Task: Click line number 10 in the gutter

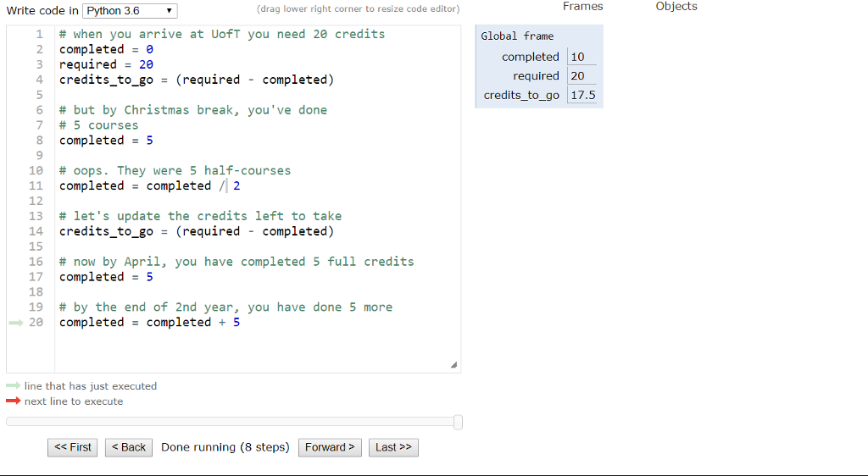Action: point(36,170)
